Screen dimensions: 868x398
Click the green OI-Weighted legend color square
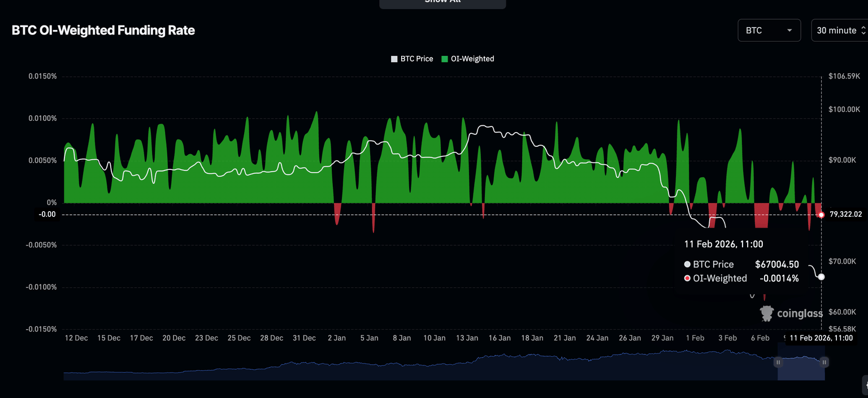click(445, 59)
